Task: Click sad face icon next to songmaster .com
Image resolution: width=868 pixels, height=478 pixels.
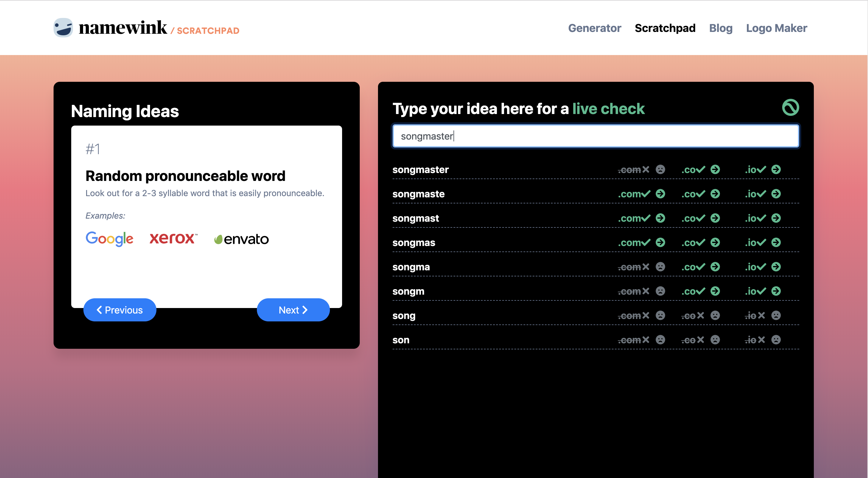Action: tap(660, 169)
